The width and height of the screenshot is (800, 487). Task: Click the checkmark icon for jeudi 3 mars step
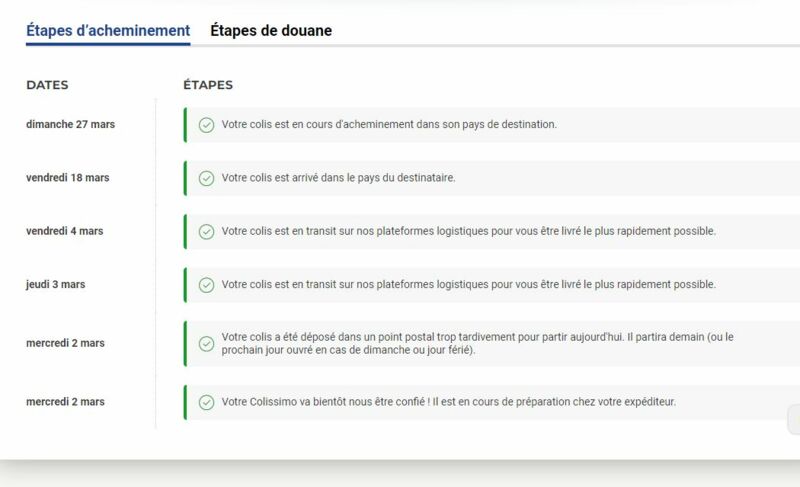(x=206, y=285)
